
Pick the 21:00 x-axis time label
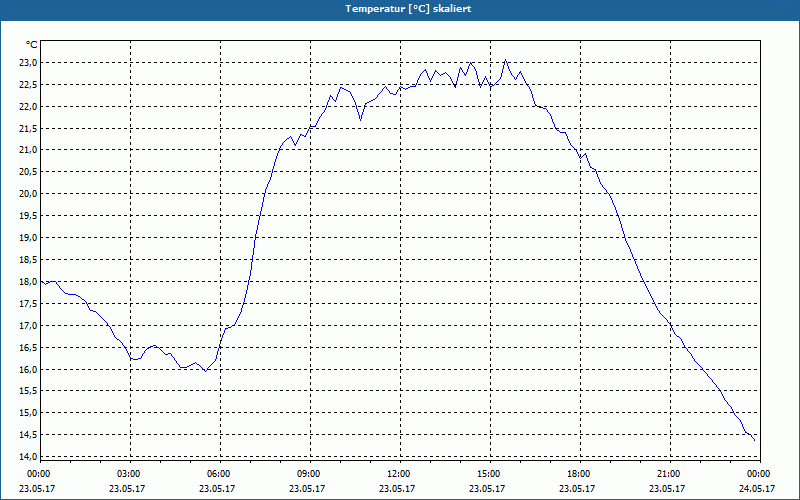click(x=668, y=474)
